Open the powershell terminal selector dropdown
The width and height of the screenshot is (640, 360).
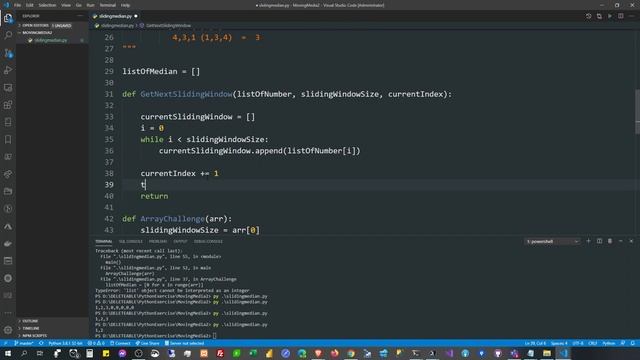click(x=552, y=241)
